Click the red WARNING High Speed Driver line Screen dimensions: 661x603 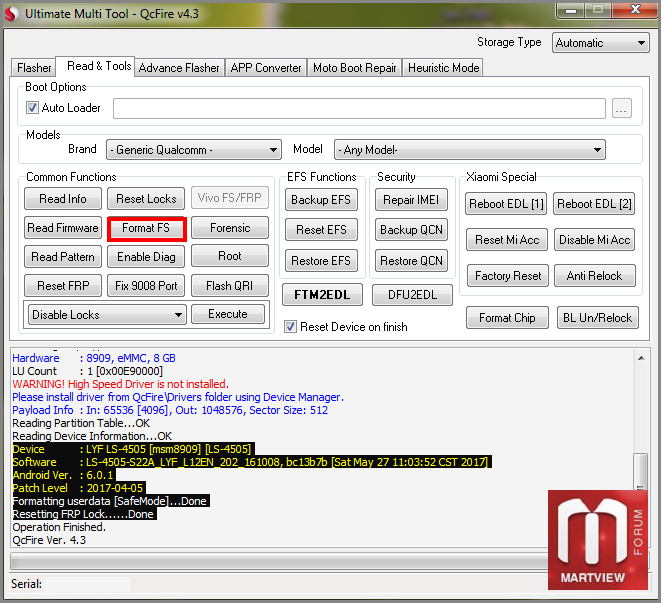121,384
